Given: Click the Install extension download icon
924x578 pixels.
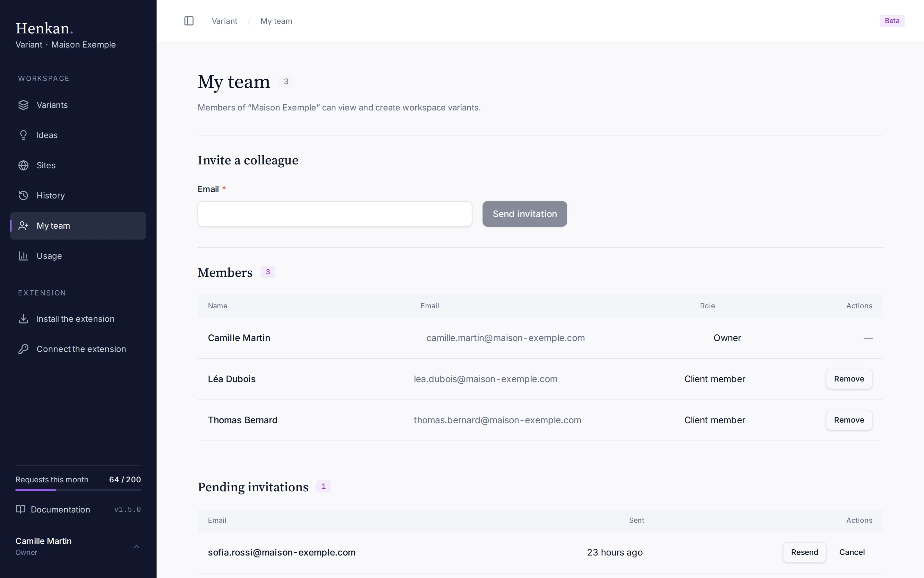Looking at the screenshot, I should click(x=23, y=319).
